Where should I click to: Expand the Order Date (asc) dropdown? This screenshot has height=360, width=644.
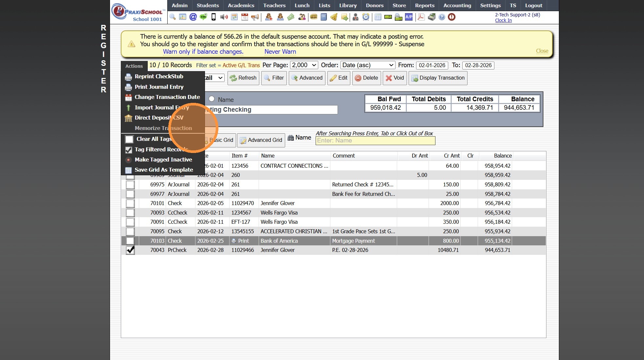(367, 65)
